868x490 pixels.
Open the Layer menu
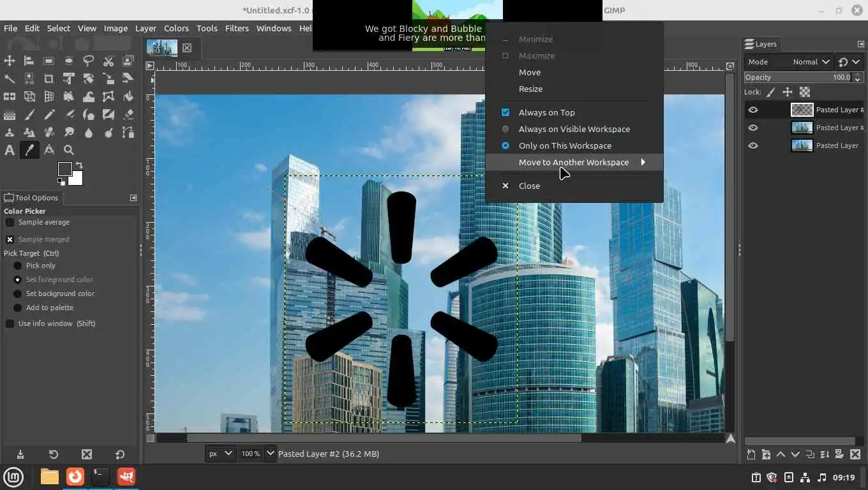pos(146,28)
